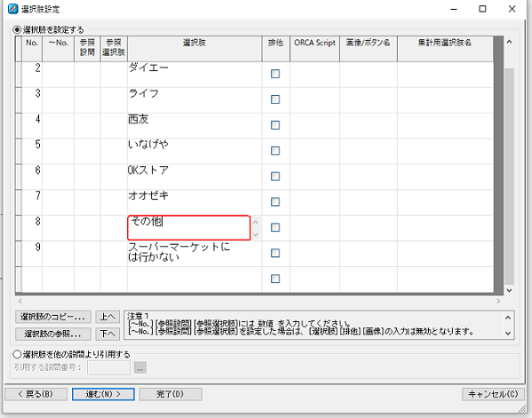This screenshot has height=418, width=532.
Task: Click the 集計用選択肢名 column header
Action: 445,49
